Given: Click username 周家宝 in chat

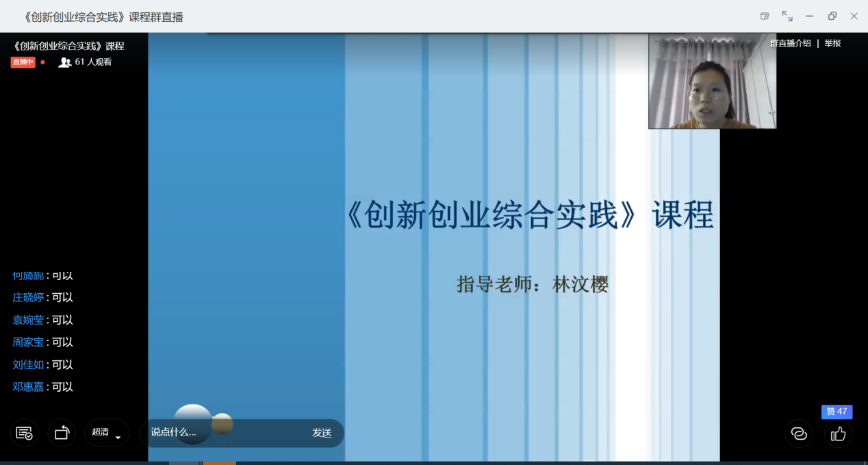Looking at the screenshot, I should [x=28, y=342].
